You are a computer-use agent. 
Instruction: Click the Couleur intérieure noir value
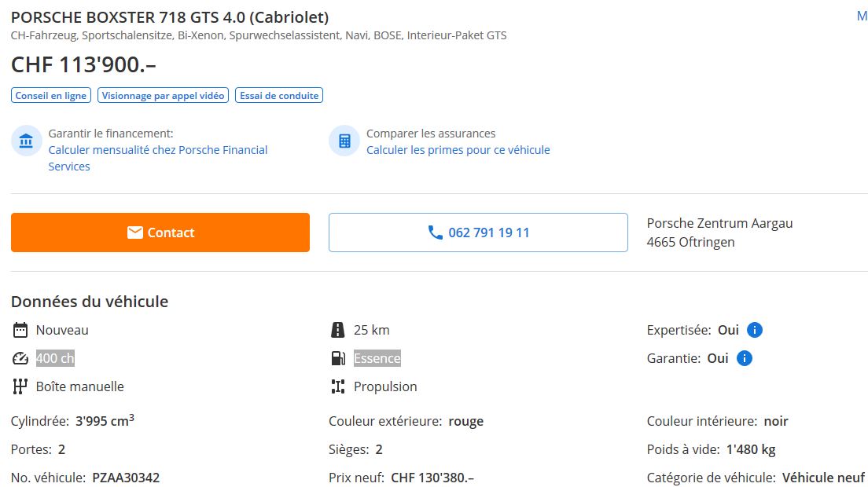[775, 421]
